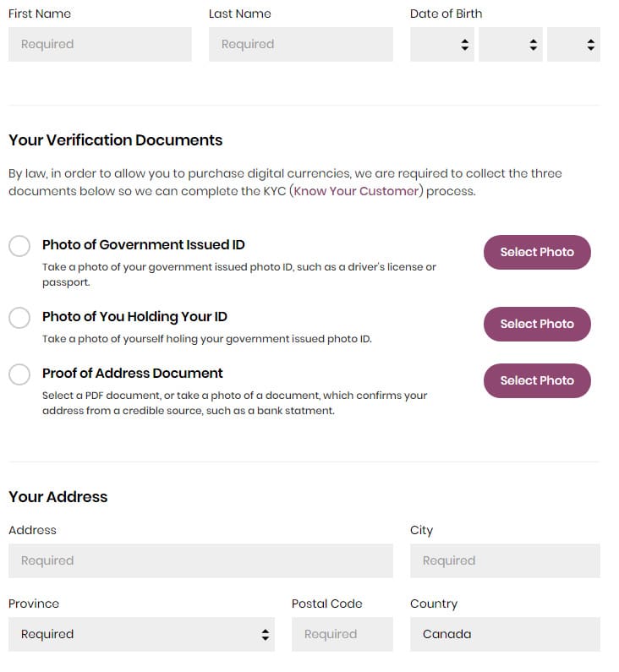The image size is (619, 672).
Task: Focus the Last Name text box
Action: (x=300, y=44)
